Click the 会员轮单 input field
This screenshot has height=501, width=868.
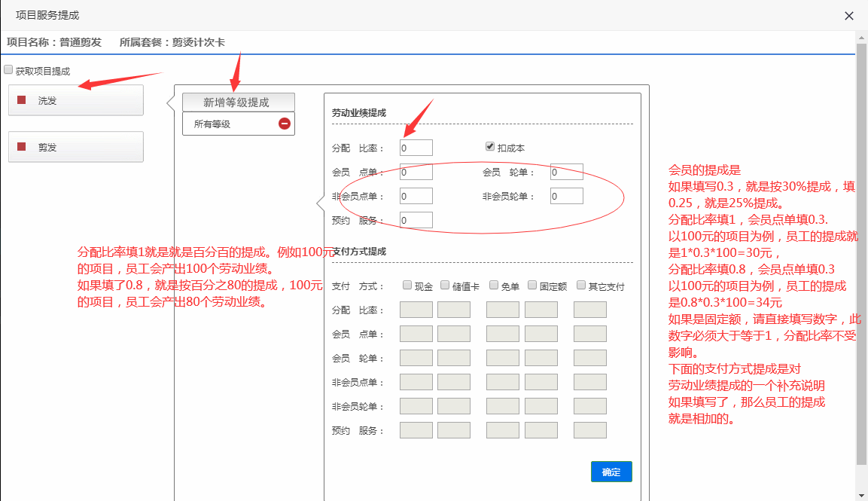click(x=566, y=173)
